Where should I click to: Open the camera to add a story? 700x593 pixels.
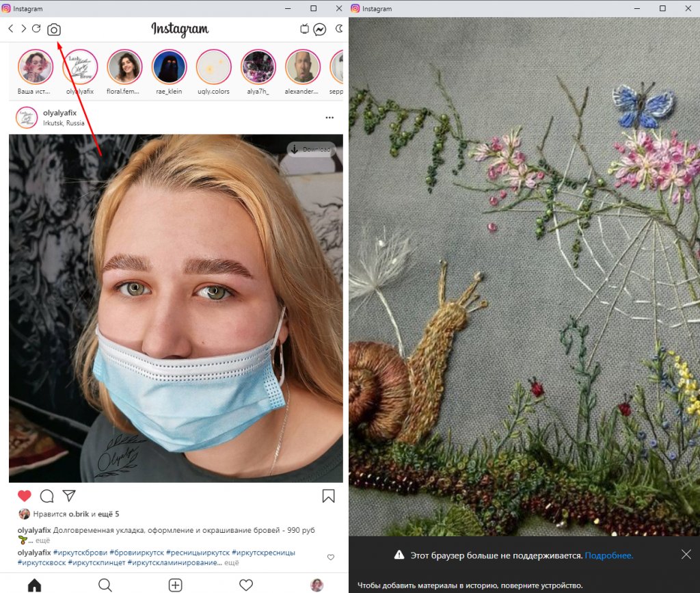click(54, 29)
